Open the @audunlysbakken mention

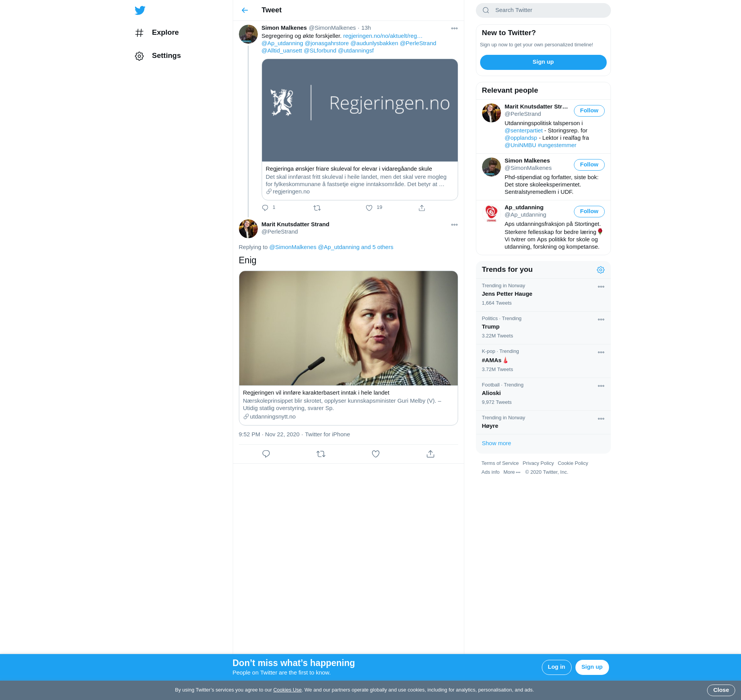374,43
